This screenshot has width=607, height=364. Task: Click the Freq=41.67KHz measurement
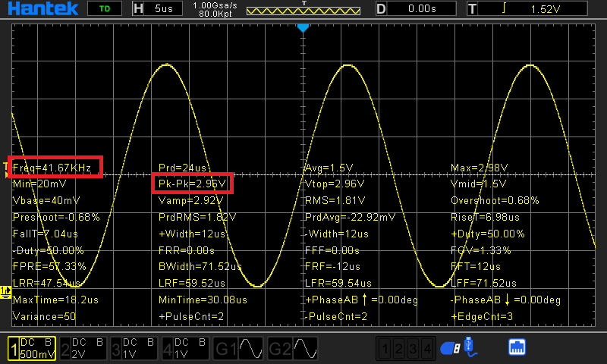[x=55, y=167]
